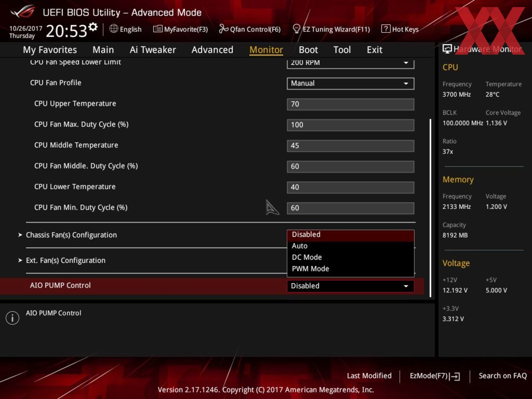Click the EzMode exit arrow icon

(455, 376)
